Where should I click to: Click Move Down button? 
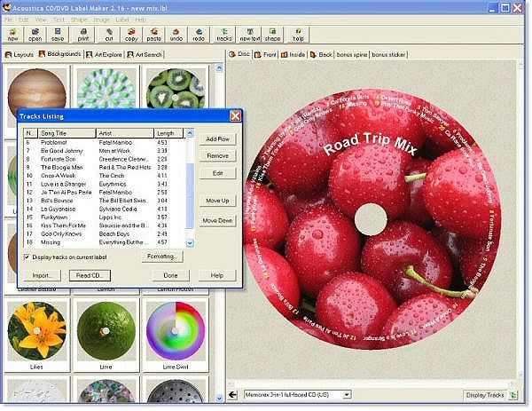click(x=217, y=220)
